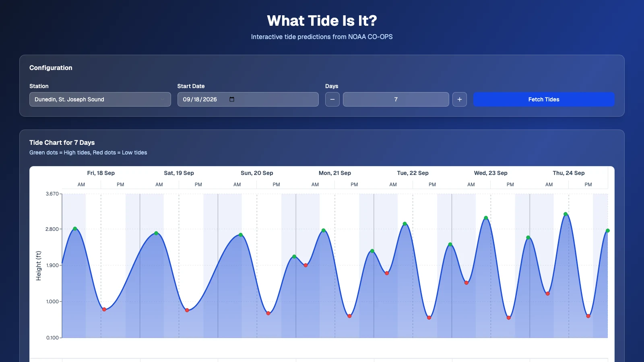This screenshot has height=362, width=644.
Task: Click the Tue, 22 Sep day header
Action: [x=413, y=173]
